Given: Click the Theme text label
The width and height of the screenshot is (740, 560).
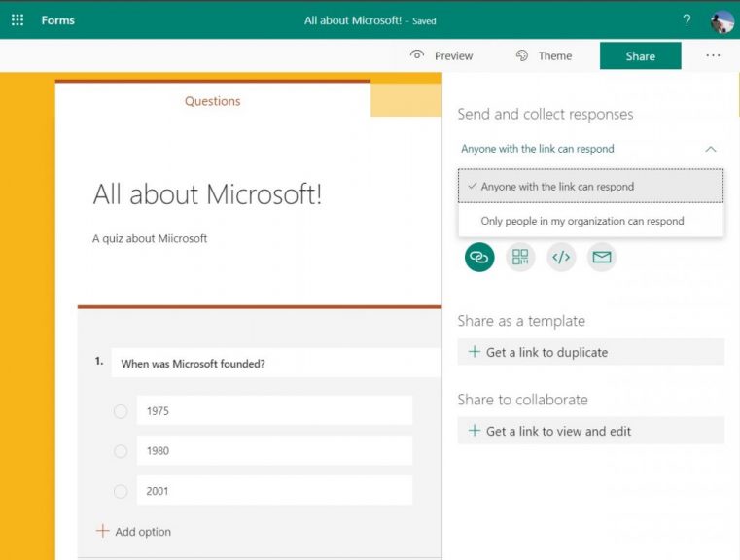Looking at the screenshot, I should coord(555,55).
